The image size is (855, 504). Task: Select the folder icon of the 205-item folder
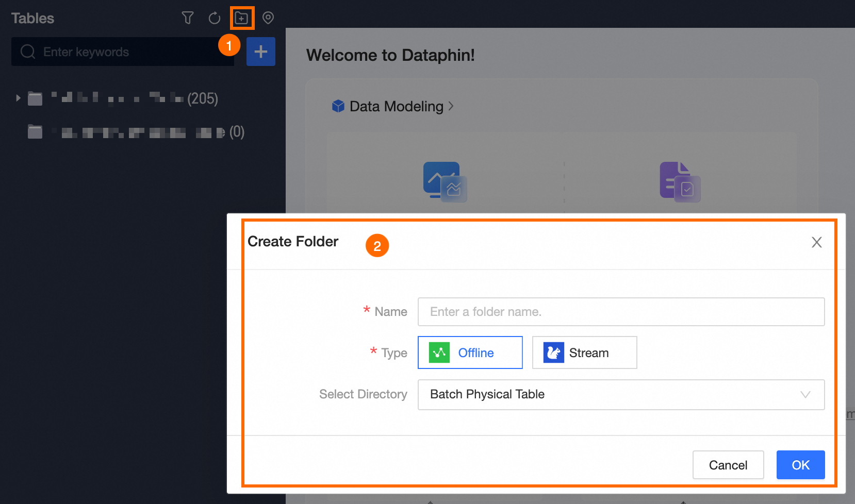click(x=35, y=98)
